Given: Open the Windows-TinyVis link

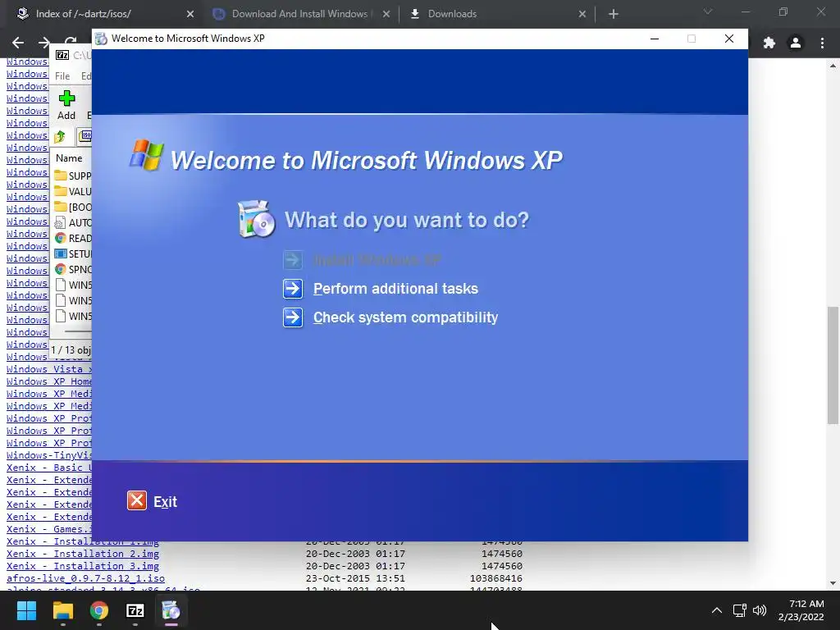Looking at the screenshot, I should click(x=48, y=455).
